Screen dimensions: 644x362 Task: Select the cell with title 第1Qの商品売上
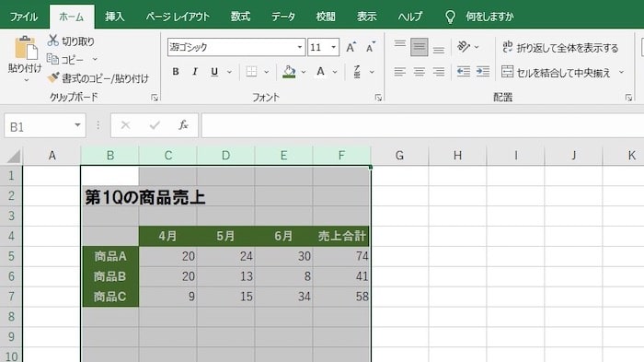(110, 196)
